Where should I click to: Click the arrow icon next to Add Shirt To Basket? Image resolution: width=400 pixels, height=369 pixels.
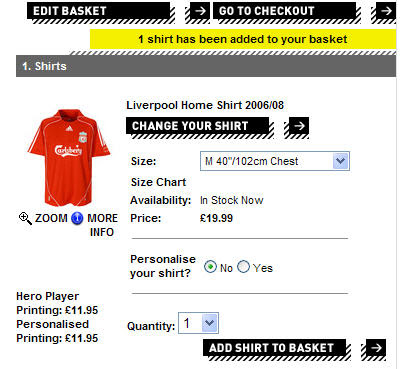point(376,349)
